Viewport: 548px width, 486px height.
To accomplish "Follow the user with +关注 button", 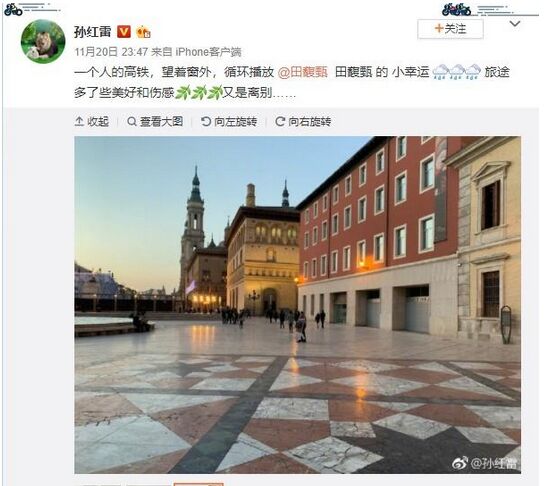I will 450,29.
